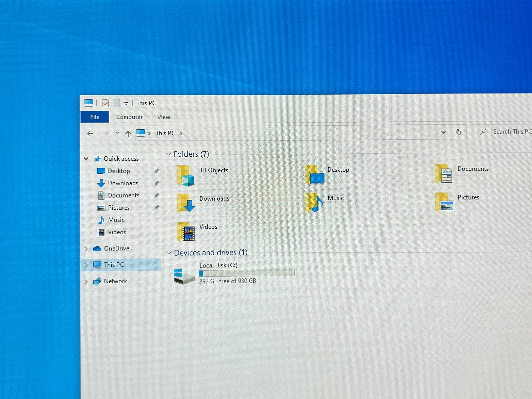The image size is (532, 399).
Task: Open the Desktop folder icon in Folders
Action: pos(315,175)
